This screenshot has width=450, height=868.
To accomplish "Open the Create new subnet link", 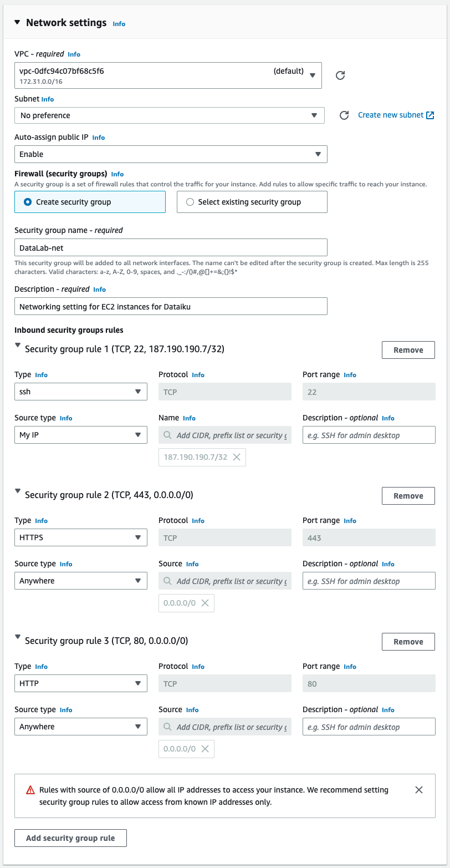I will (391, 115).
